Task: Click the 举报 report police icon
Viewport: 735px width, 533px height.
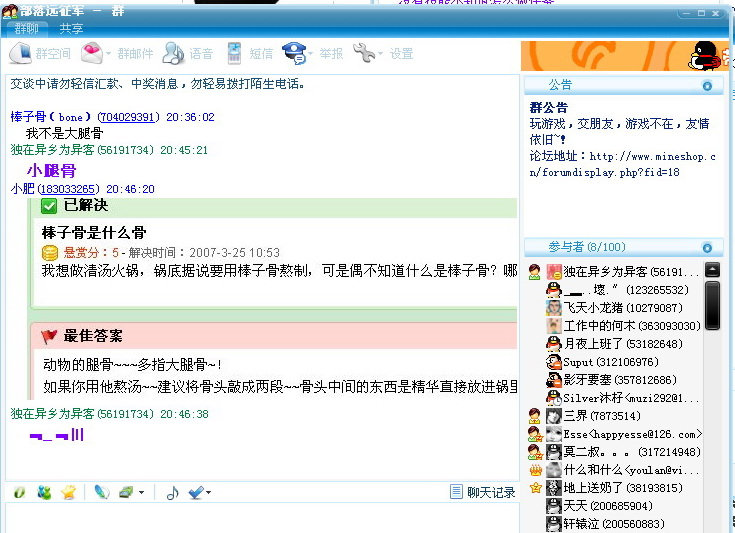Action: tap(294, 53)
